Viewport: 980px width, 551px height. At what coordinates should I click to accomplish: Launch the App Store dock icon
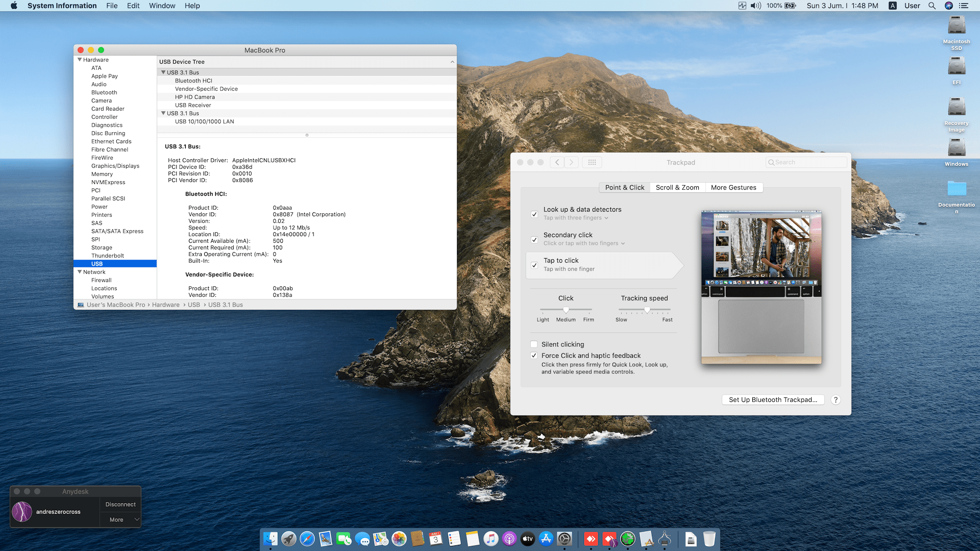pyautogui.click(x=546, y=539)
